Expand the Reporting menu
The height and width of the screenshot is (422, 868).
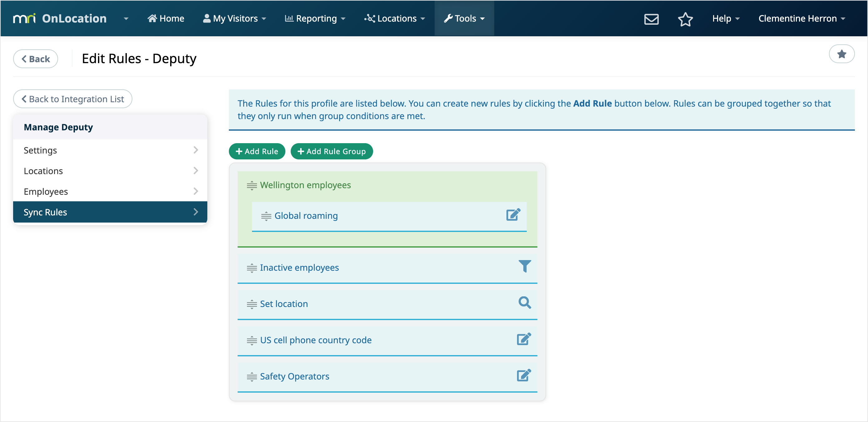point(315,18)
